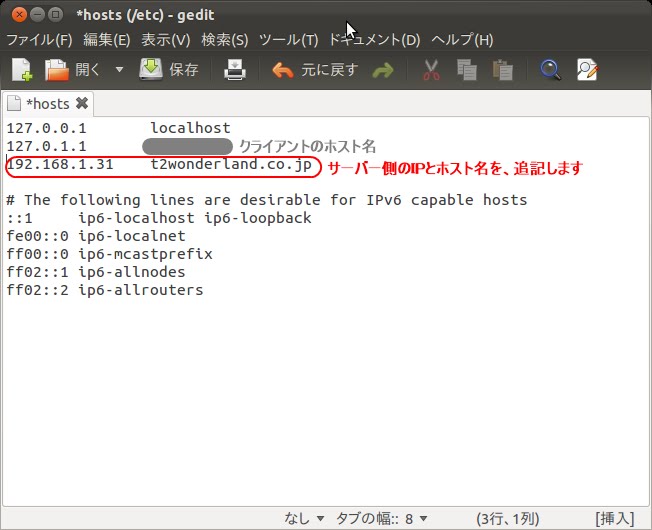Click the fe00::0 ip6-localnet line
The width and height of the screenshot is (652, 530).
coord(96,236)
